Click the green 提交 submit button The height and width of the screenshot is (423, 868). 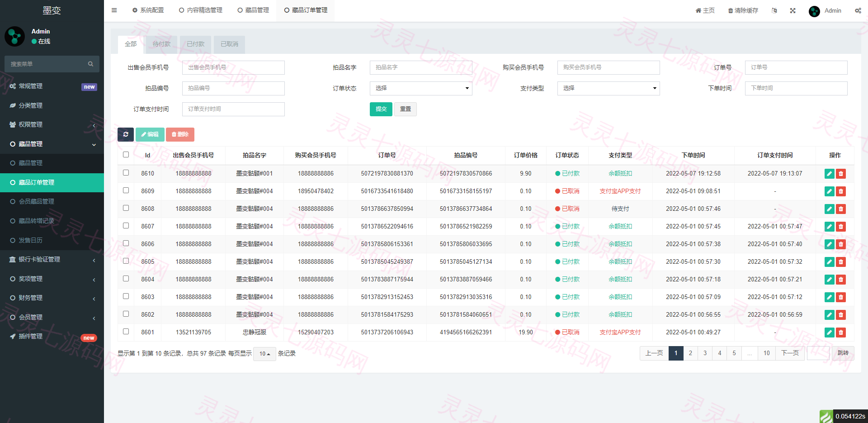381,109
